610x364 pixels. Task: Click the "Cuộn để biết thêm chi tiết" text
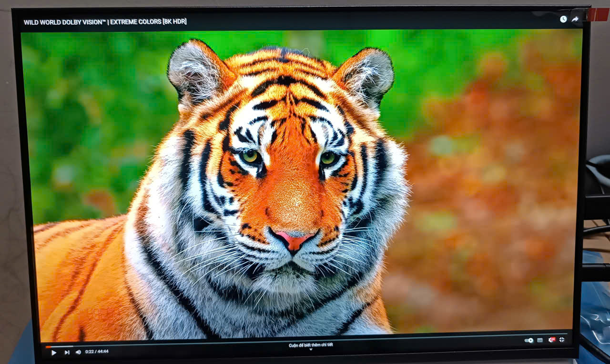[311, 345]
